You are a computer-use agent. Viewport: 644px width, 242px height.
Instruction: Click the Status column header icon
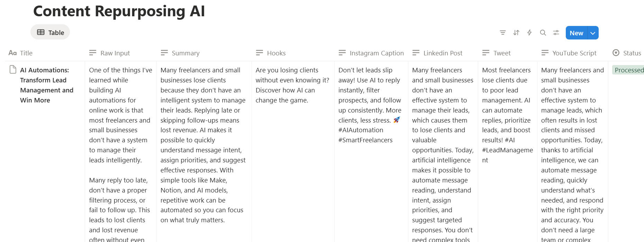(x=616, y=53)
